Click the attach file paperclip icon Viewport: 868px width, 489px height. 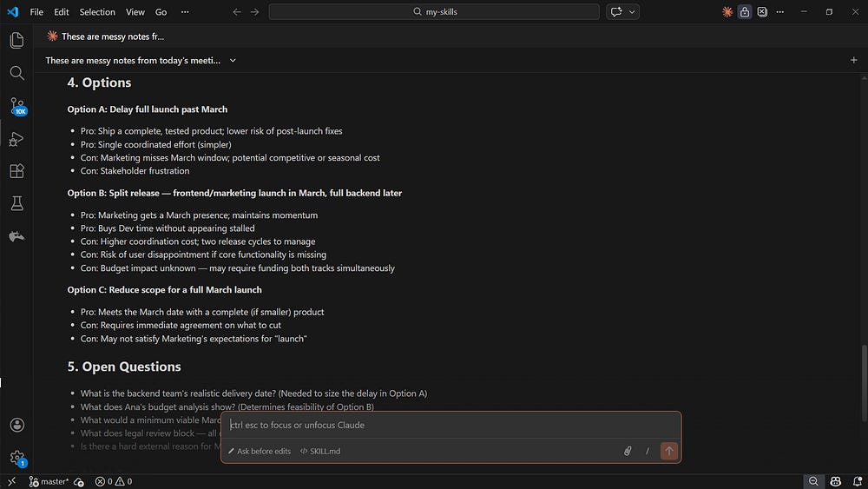coord(628,451)
